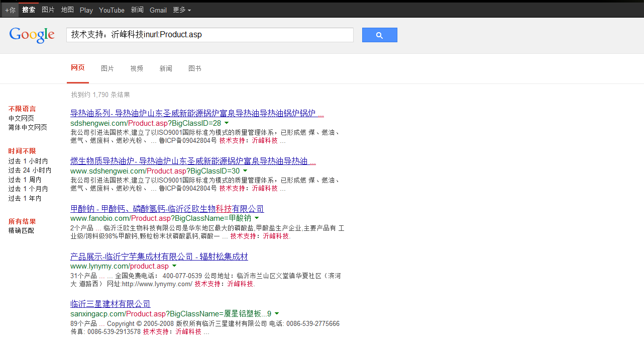Click the blue search magnifier button
The width and height of the screenshot is (644, 337).
[379, 35]
